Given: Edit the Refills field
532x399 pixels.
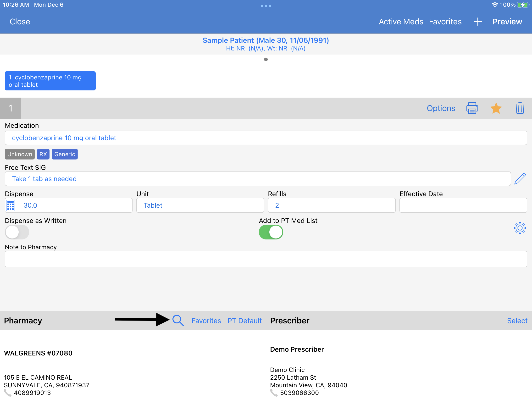Looking at the screenshot, I should (331, 205).
